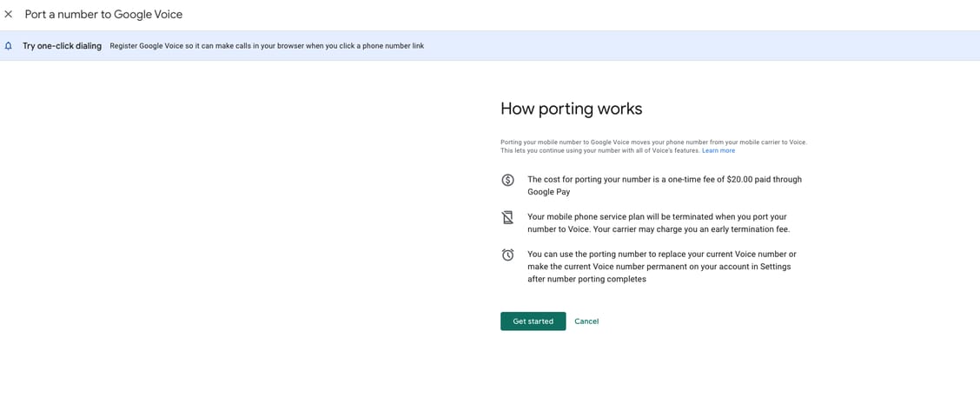
Task: Click the 'Google Pay' text
Action: [x=548, y=192]
